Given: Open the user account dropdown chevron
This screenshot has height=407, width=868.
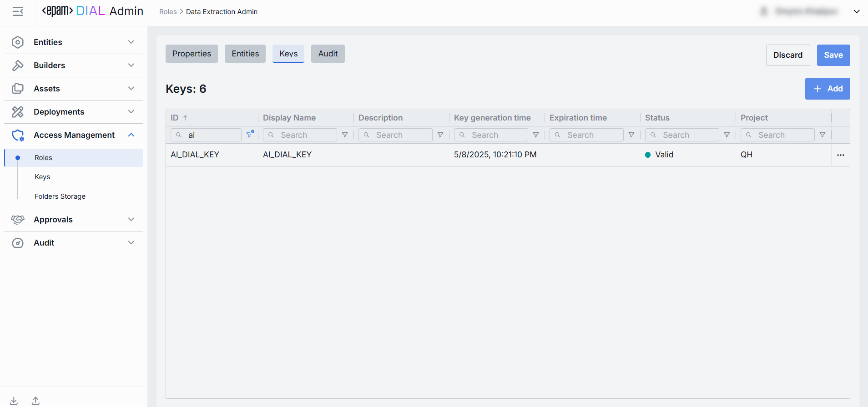Looking at the screenshot, I should [857, 11].
